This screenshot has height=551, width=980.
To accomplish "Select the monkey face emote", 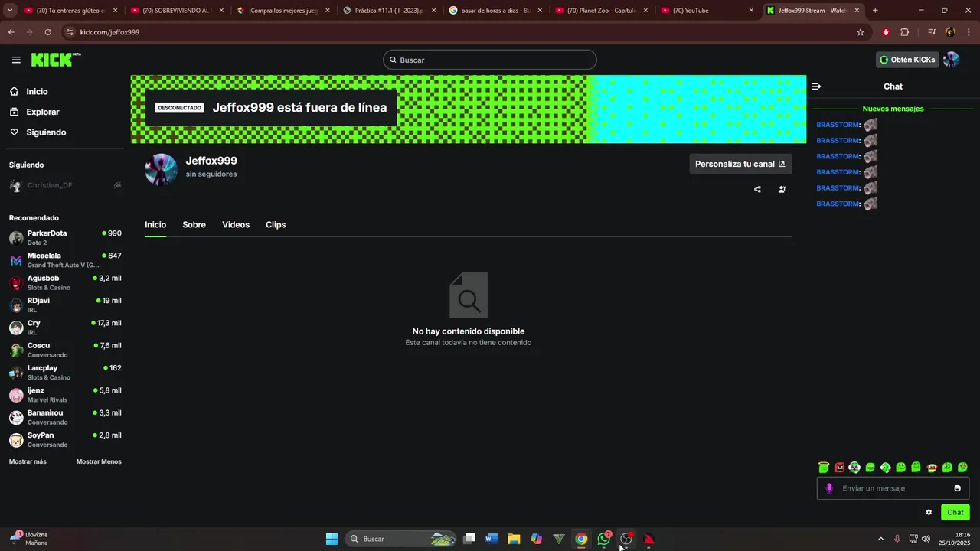I will coord(854,467).
